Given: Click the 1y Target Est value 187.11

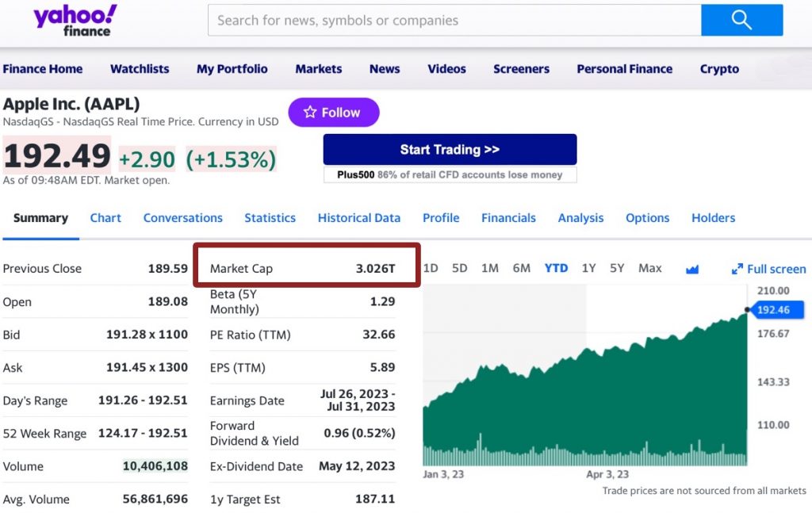Looking at the screenshot, I should pyautogui.click(x=375, y=499).
